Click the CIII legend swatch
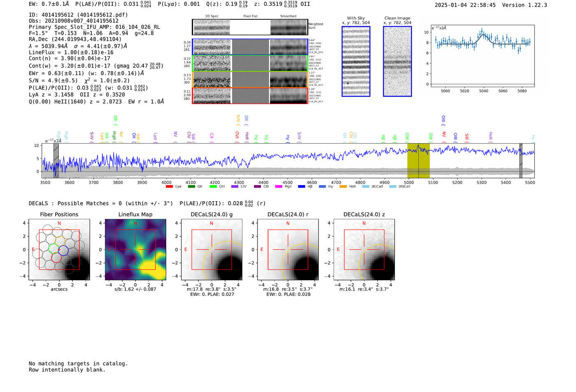Screen dimensions: 576x392 pos(258,187)
